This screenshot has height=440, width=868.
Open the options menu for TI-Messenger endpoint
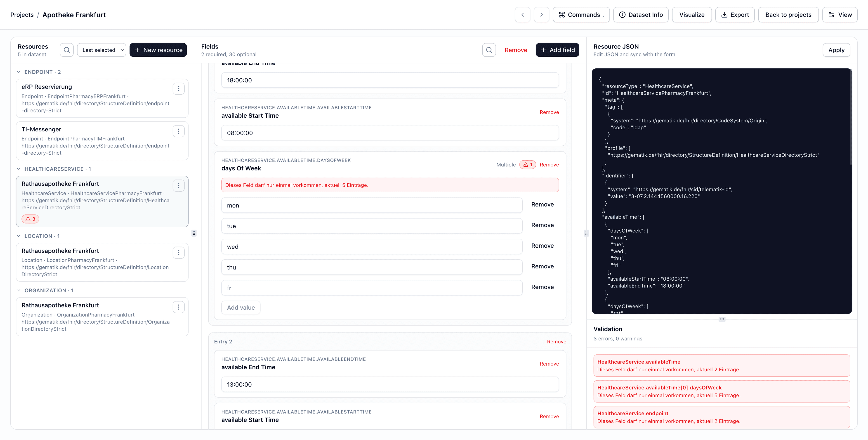(x=179, y=131)
